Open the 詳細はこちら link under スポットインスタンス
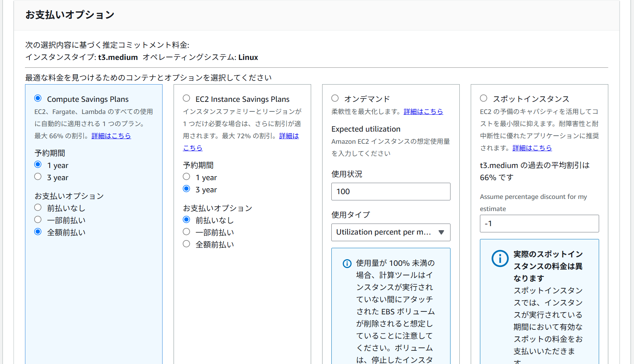 tap(532, 148)
